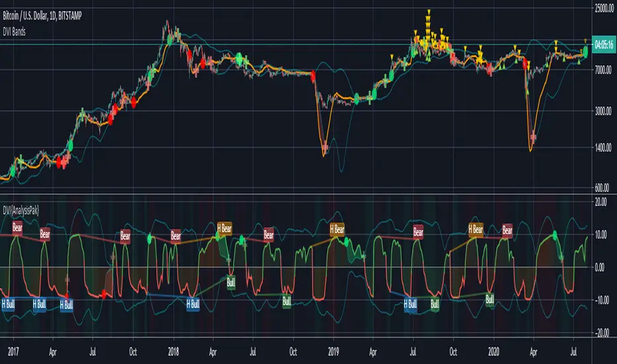Select the DVI Bands indicator label

pos(21,24)
